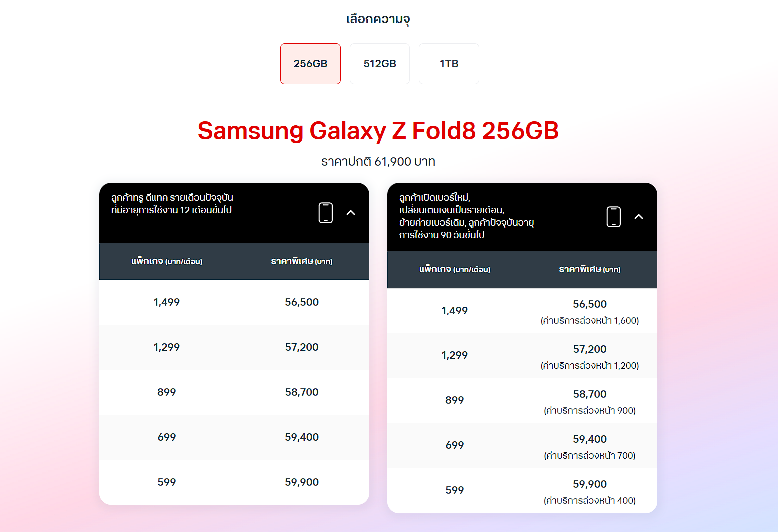Select 1,499 package row in left table
The image size is (778, 532).
click(x=234, y=302)
